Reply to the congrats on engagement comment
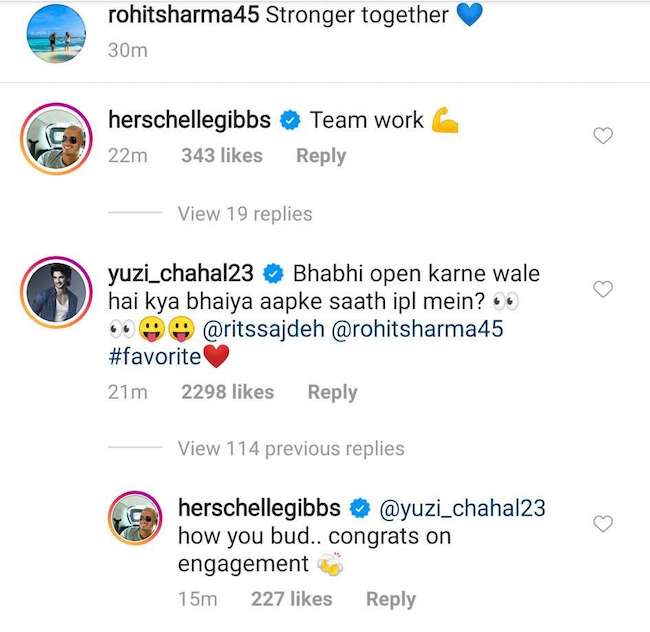The image size is (650, 632). pos(390,599)
